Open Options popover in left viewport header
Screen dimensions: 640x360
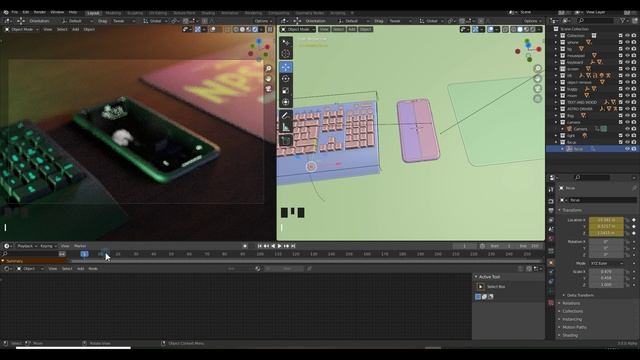(262, 21)
